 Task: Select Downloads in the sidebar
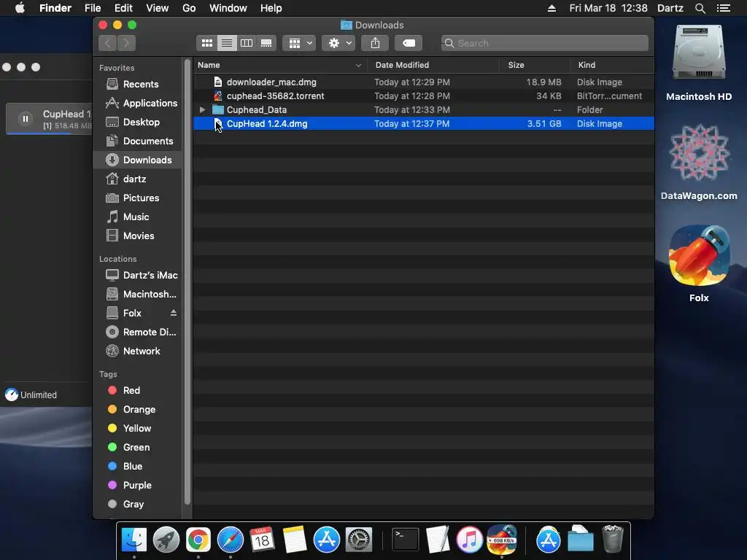[x=138, y=160]
